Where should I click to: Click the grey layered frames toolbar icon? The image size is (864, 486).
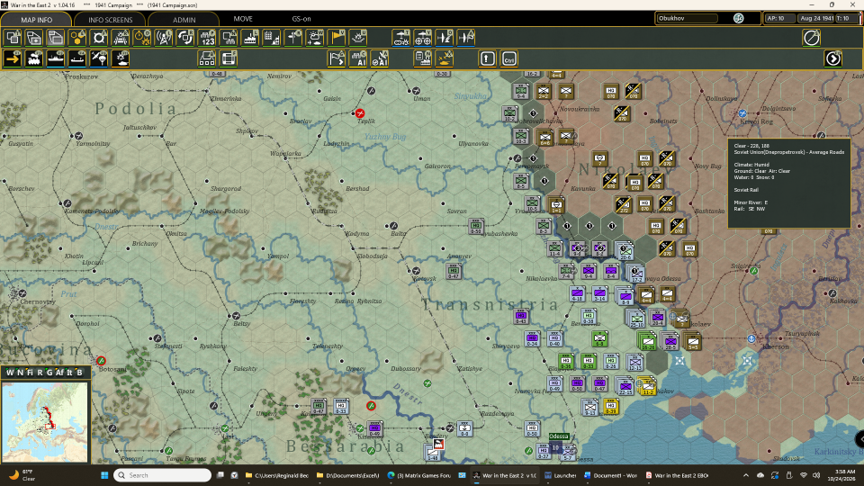tap(56, 37)
